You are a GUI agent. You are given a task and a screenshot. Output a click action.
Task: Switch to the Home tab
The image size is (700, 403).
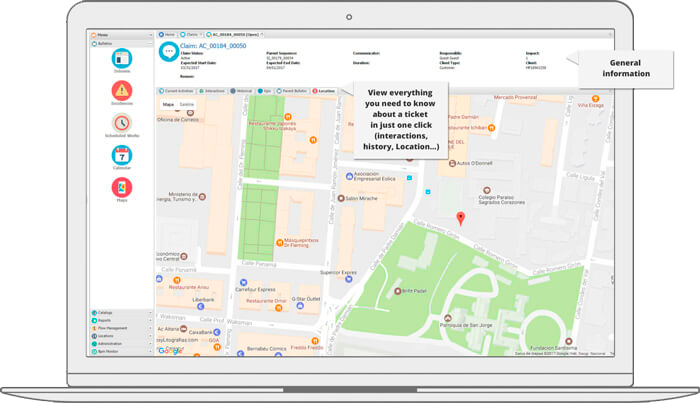167,34
